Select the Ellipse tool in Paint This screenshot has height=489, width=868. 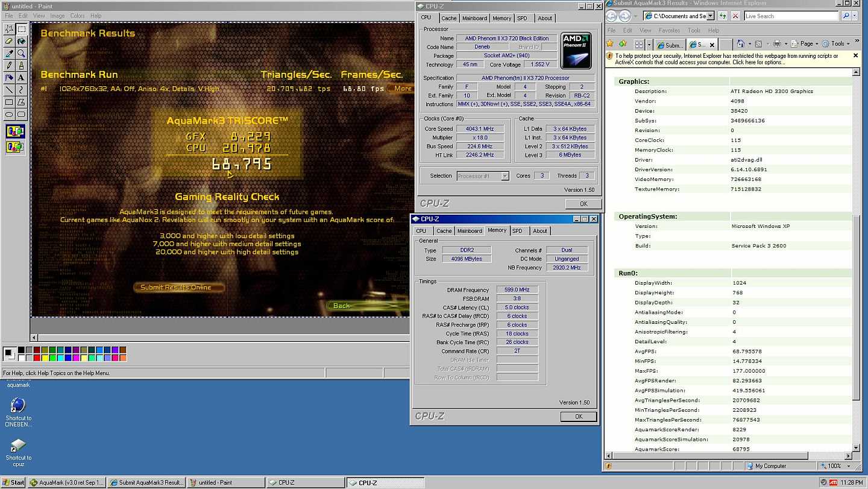[10, 114]
